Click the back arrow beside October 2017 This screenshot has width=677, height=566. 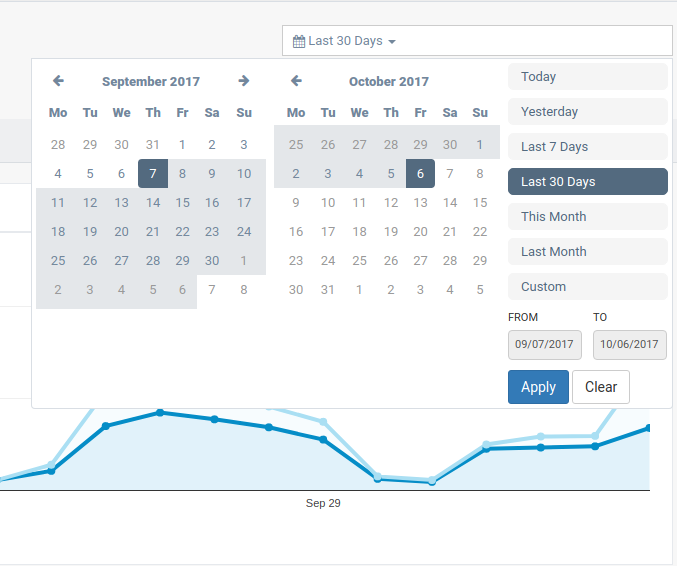point(296,81)
